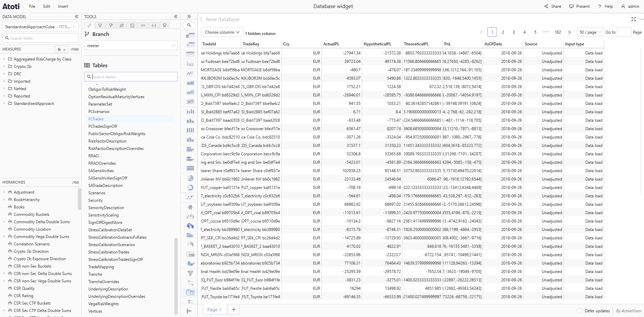Select the quick filter funnel widget icon
The image size is (644, 317).
pos(190,273)
